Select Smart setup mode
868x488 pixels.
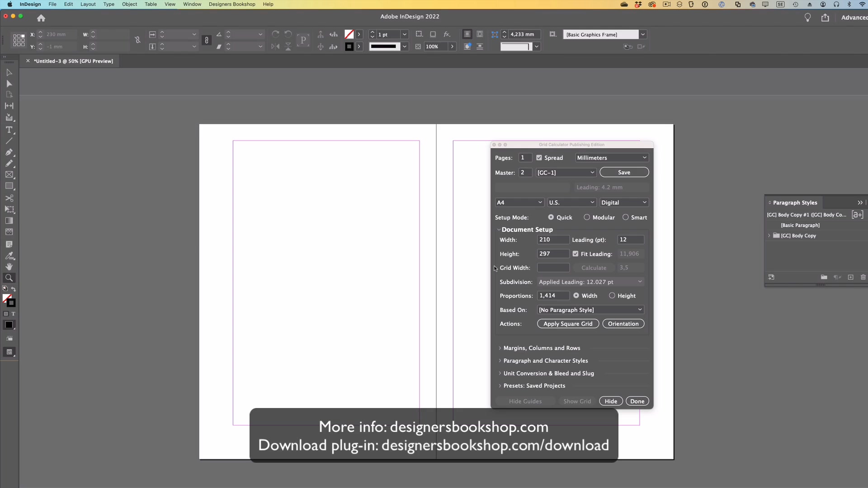click(x=626, y=217)
